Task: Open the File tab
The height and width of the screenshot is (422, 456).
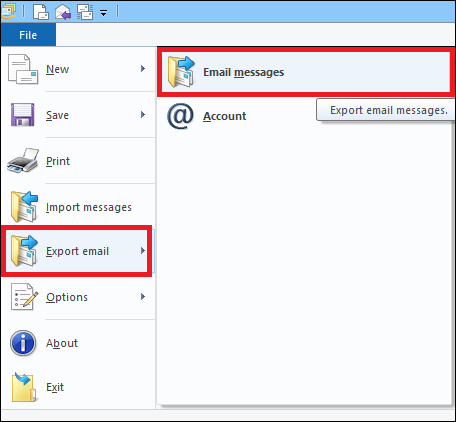Action: [28, 35]
